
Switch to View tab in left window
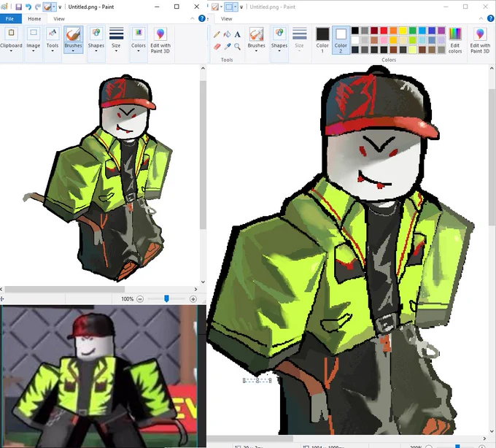pos(59,19)
